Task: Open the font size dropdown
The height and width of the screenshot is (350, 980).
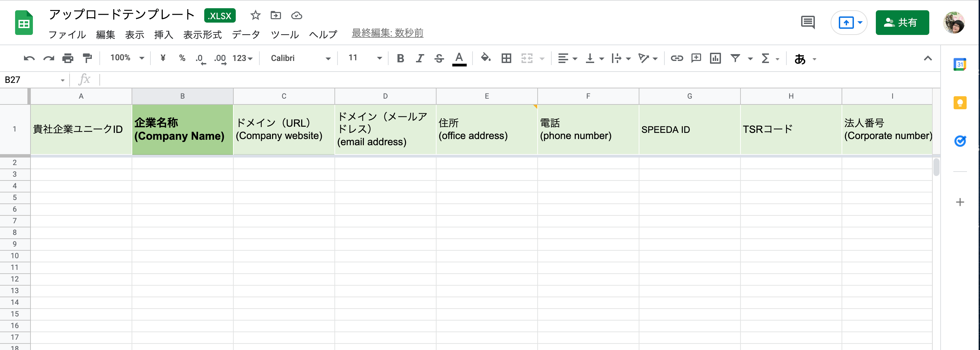Action: (x=379, y=58)
